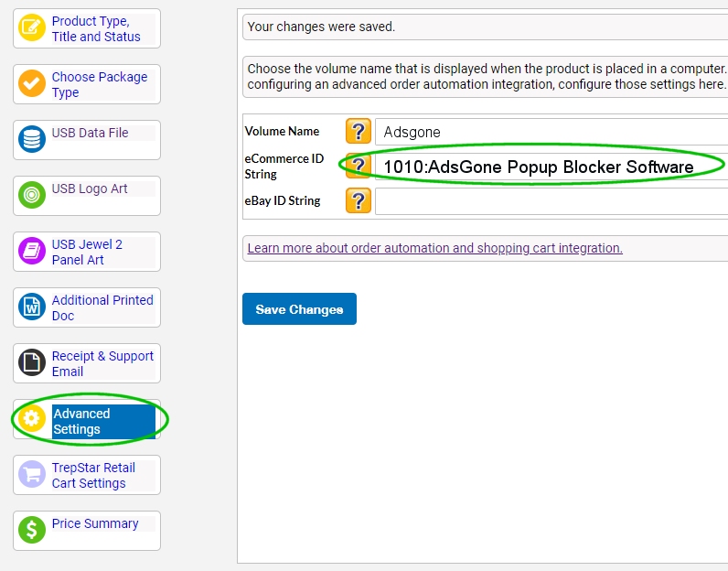Open TrepStar Retail Cart Settings

(x=93, y=475)
